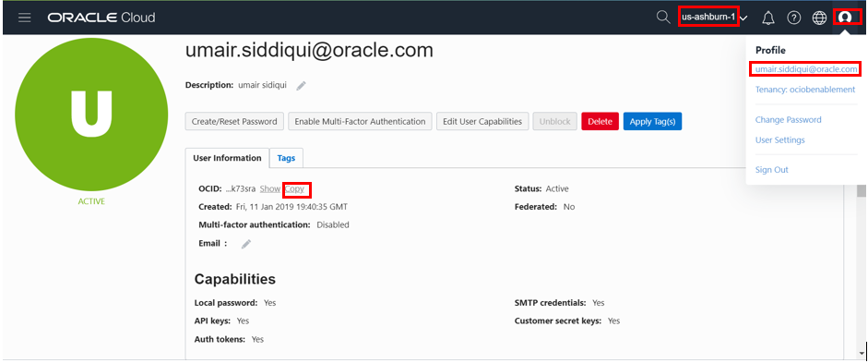Screen dimensions: 868x363
Task: Open User Settings from profile menu
Action: (780, 140)
